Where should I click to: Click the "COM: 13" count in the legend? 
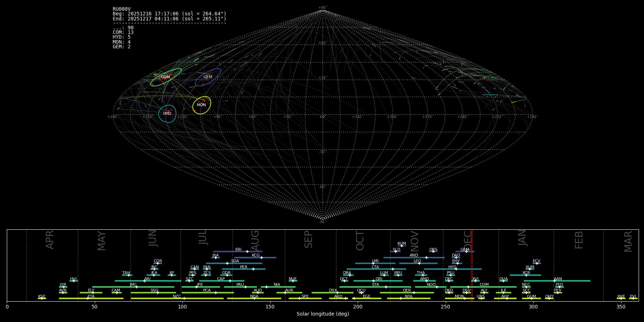click(123, 33)
